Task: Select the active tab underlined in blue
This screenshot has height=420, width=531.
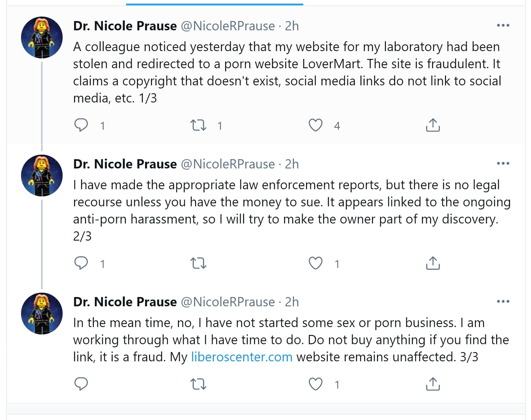Action: pos(215,3)
